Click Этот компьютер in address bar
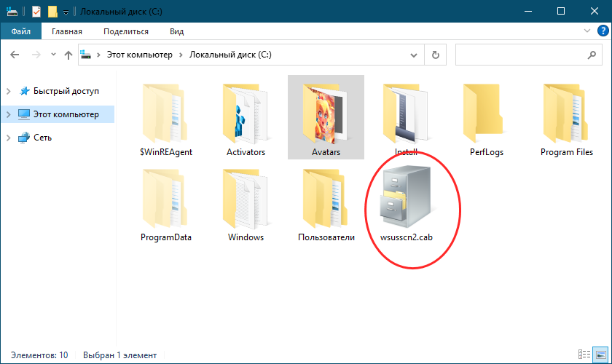This screenshot has width=612, height=364. pos(139,55)
